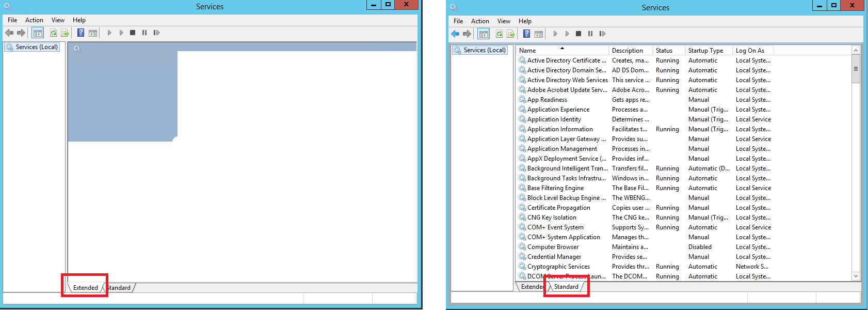
Task: Click Restart Service icon in left Services window
Action: [x=156, y=33]
